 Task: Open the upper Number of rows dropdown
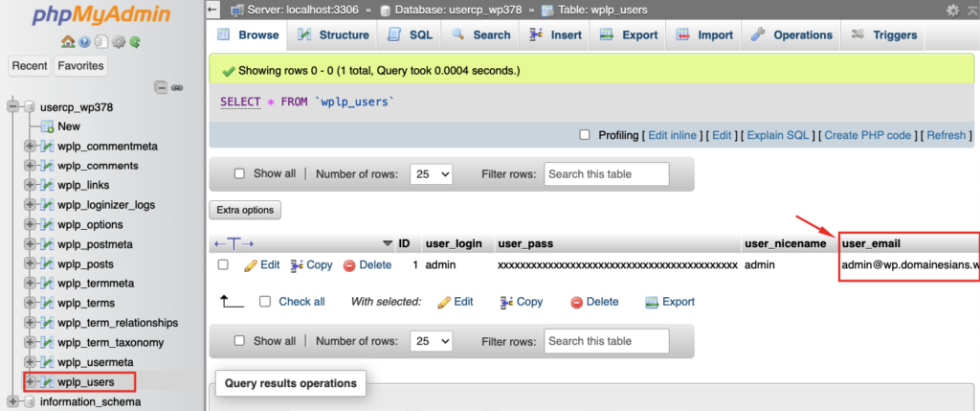pyautogui.click(x=432, y=174)
